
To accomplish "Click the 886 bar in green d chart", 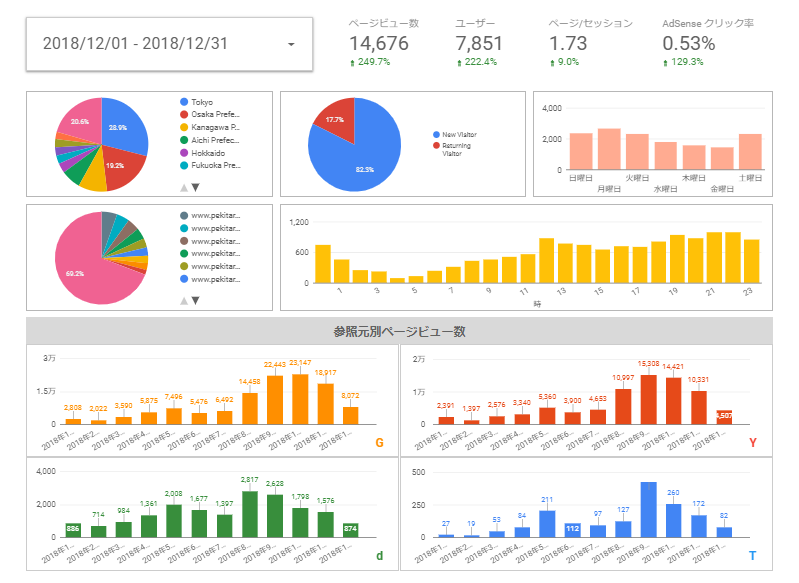I will (73, 530).
